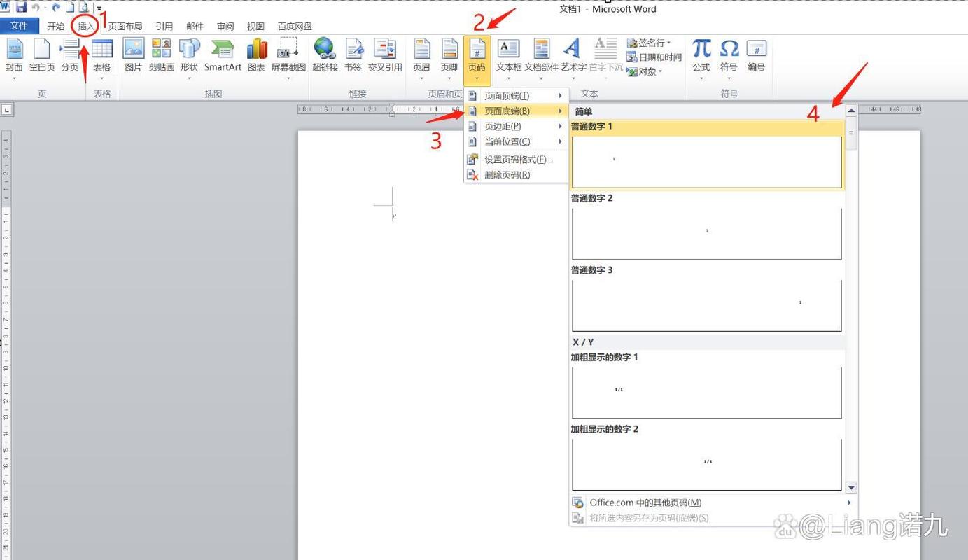
Task: Pick the 普通数字 3 gallery thumbnail
Action: pyautogui.click(x=707, y=305)
